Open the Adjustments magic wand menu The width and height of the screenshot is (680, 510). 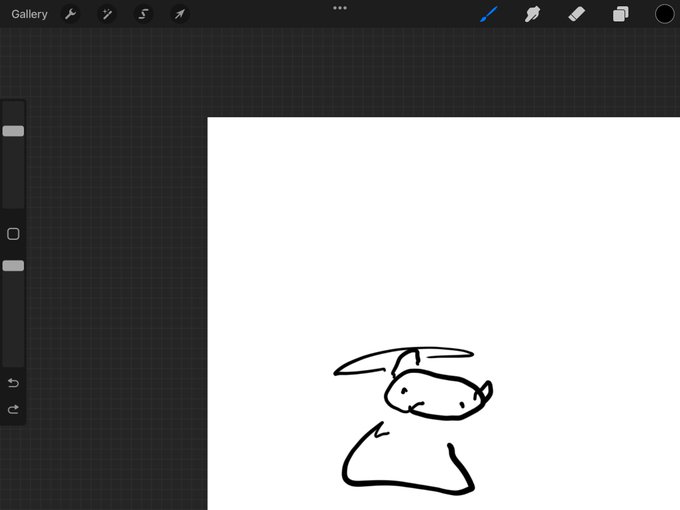(x=107, y=14)
